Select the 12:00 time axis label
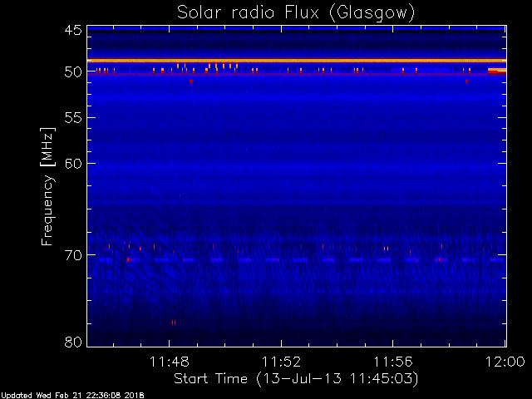The width and height of the screenshot is (532, 399). 505,362
